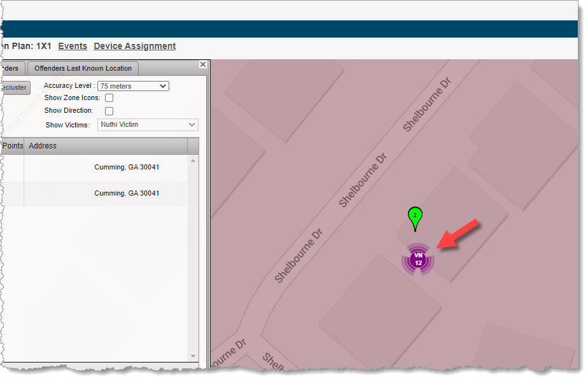The image size is (588, 381).
Task: Open the Events link
Action: (73, 46)
